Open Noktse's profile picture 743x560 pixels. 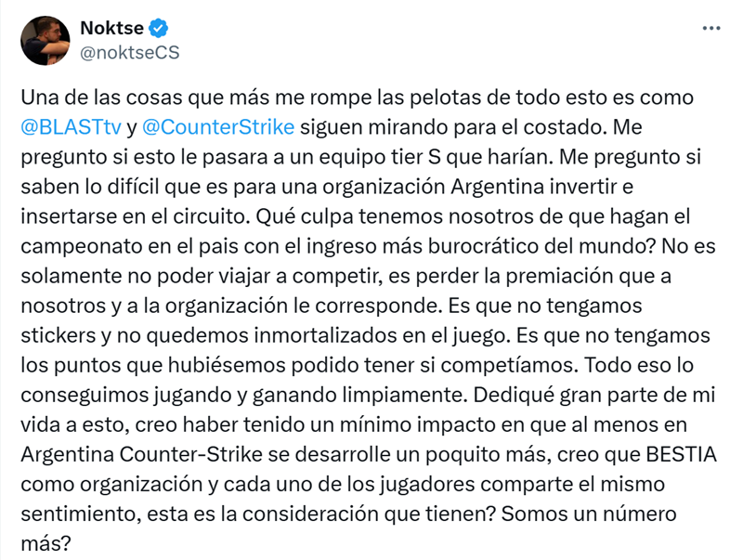point(45,40)
